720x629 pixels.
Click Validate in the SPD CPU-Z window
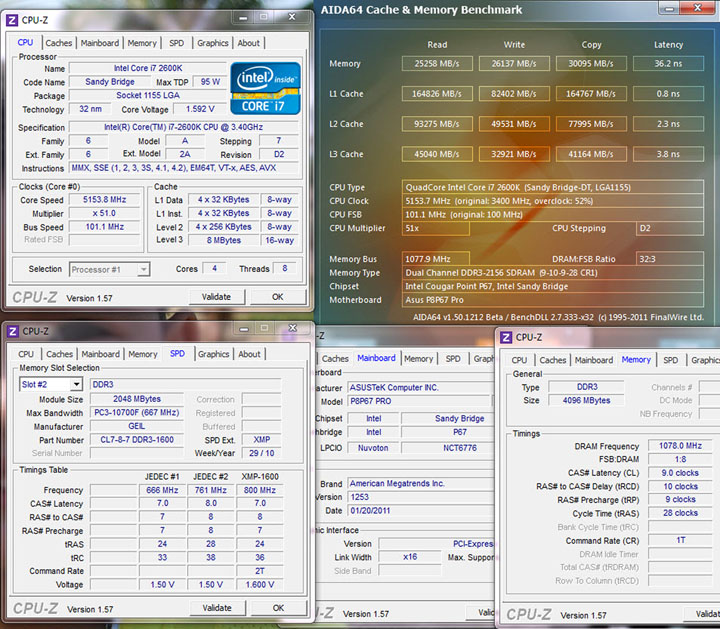coord(217,608)
